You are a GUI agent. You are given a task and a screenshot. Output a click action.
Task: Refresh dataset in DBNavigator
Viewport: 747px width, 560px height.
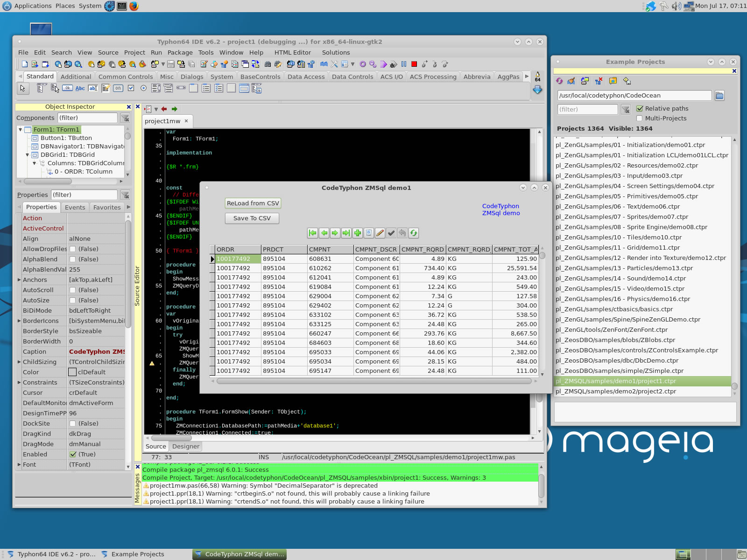point(414,233)
